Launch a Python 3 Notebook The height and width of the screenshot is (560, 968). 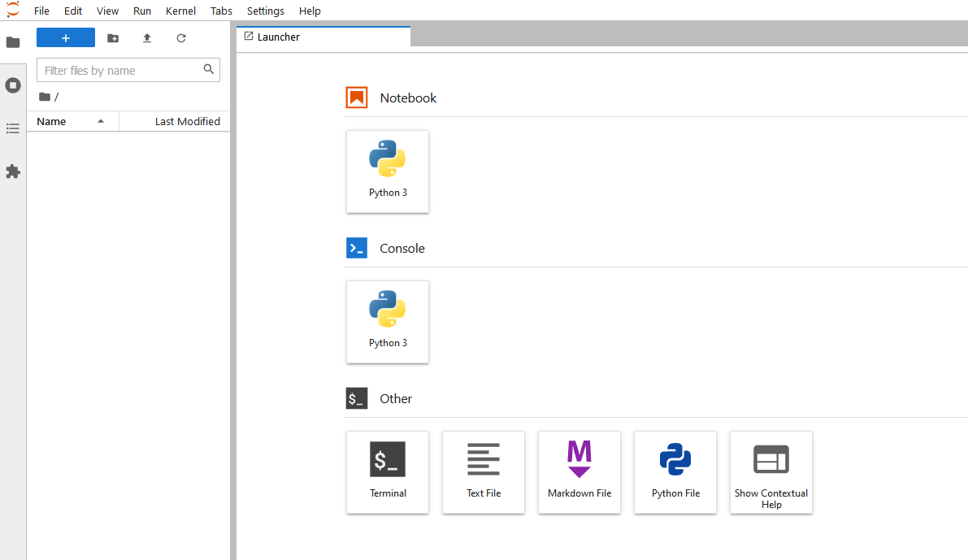click(x=388, y=171)
